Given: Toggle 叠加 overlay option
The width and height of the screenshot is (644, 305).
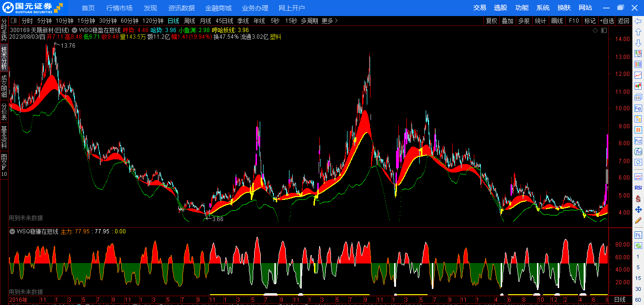Looking at the screenshot, I should point(507,21).
